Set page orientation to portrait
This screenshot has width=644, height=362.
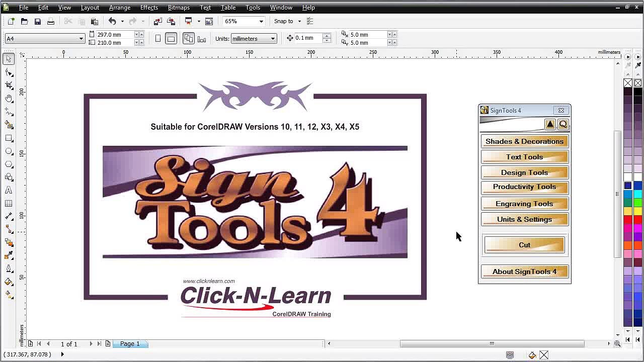click(x=158, y=39)
